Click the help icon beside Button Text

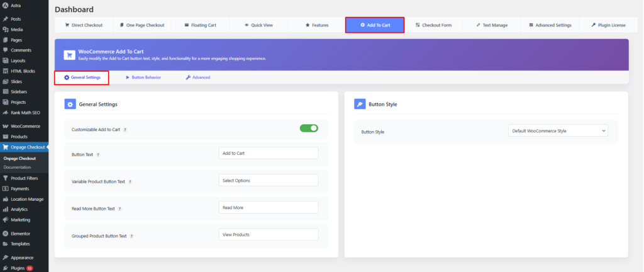(x=98, y=154)
